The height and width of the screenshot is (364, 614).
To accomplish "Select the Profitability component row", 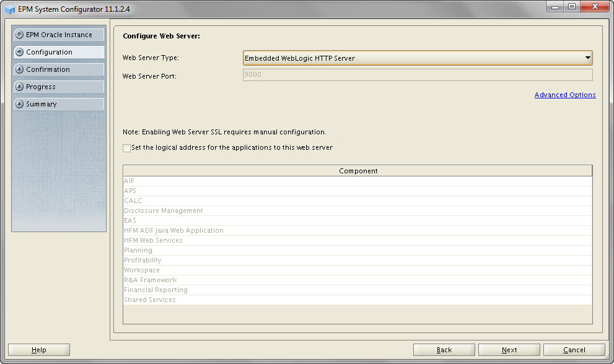I will 357,260.
